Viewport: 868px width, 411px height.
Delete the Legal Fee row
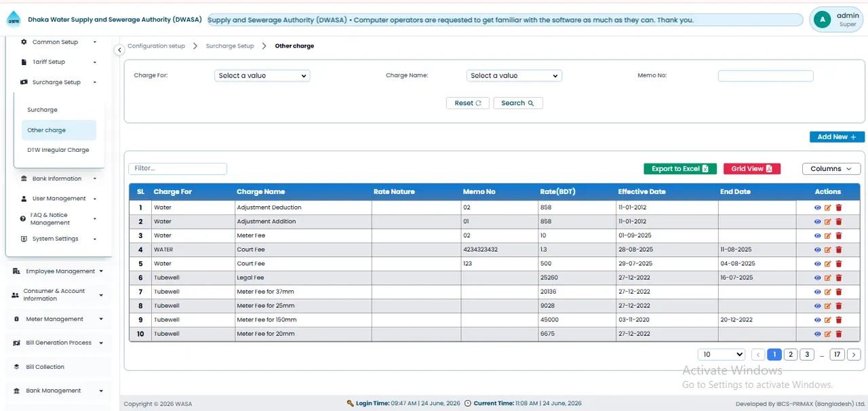point(839,278)
